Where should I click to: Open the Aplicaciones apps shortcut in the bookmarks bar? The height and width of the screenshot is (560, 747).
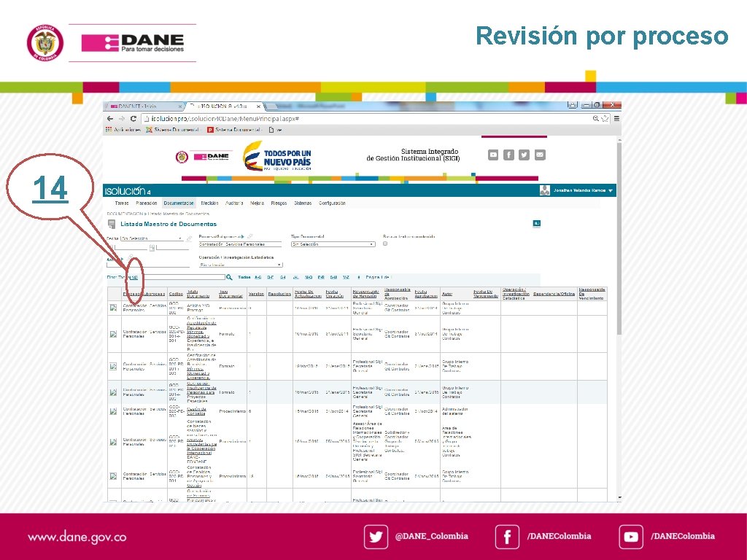(x=123, y=130)
